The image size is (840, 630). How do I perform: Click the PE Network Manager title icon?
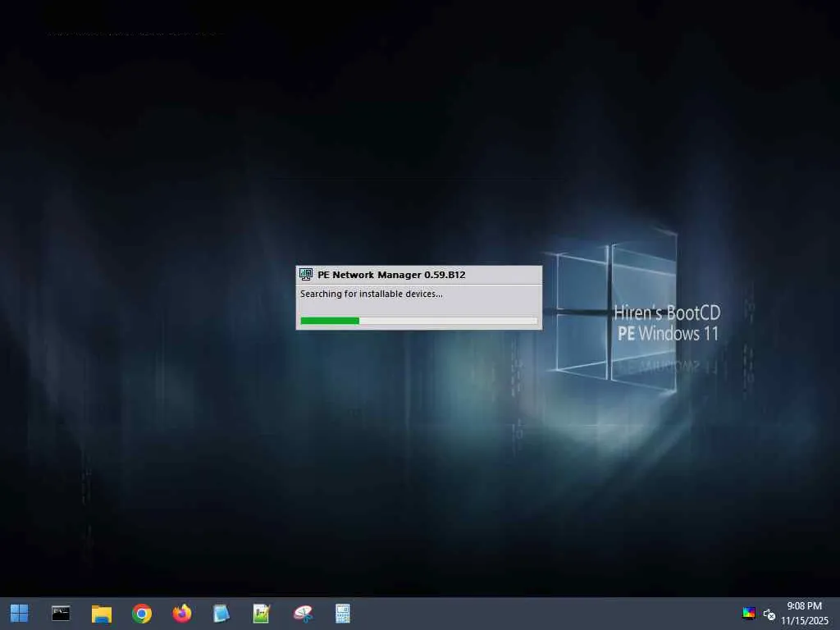[306, 275]
